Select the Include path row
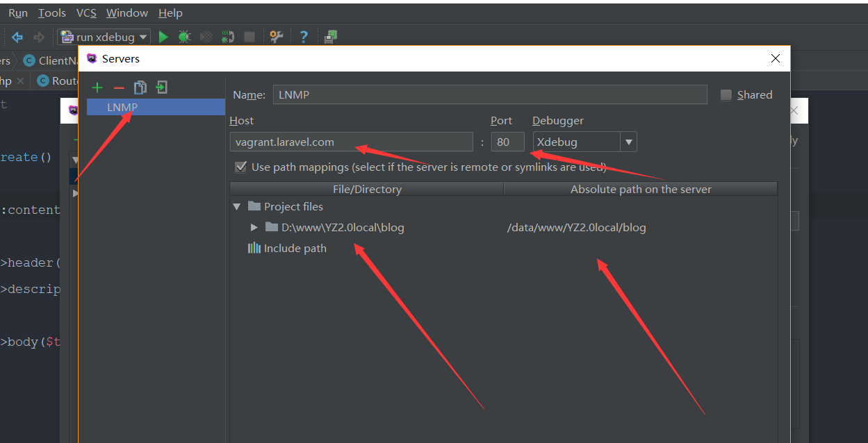 504,248
